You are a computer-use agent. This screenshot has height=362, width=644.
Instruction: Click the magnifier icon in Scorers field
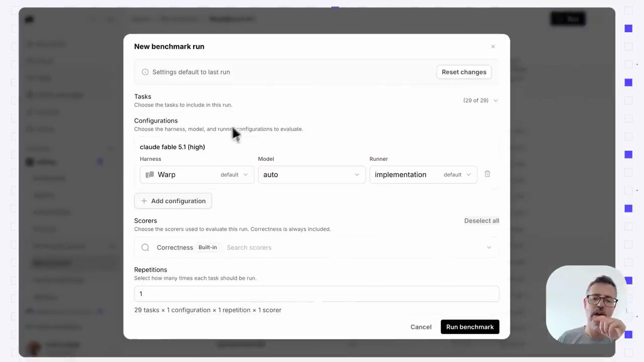click(145, 247)
